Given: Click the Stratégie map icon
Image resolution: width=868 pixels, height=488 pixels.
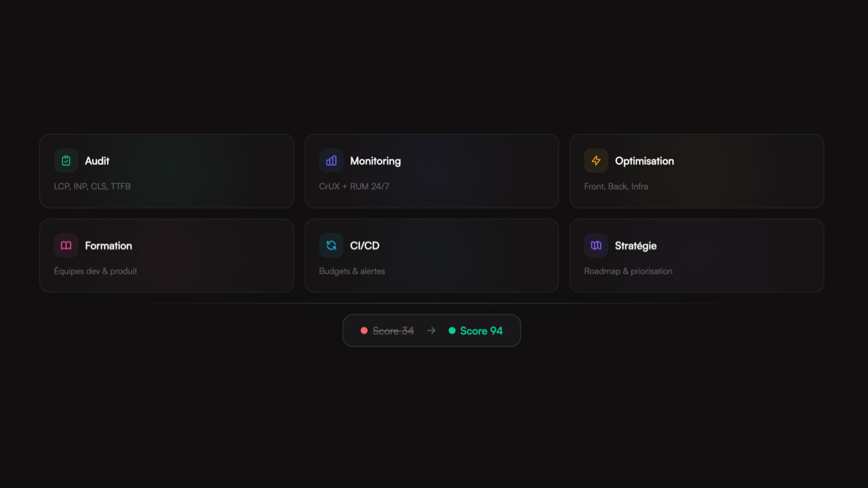Looking at the screenshot, I should click(596, 245).
